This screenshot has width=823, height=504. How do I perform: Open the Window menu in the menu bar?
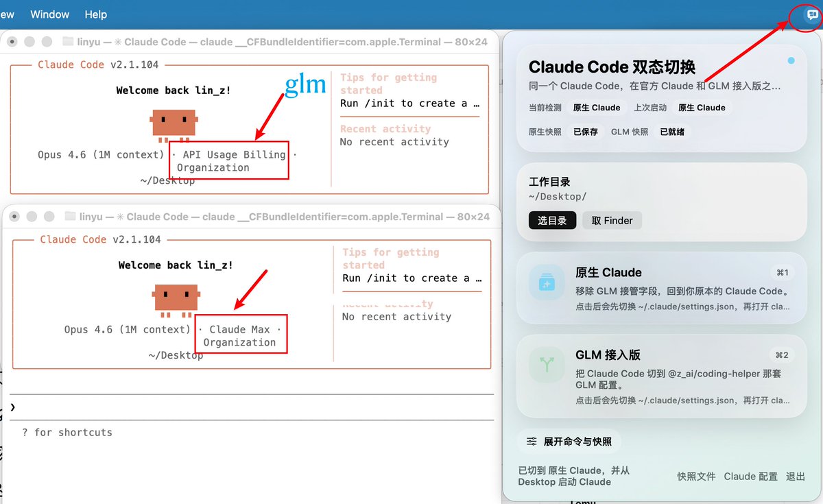(x=50, y=14)
